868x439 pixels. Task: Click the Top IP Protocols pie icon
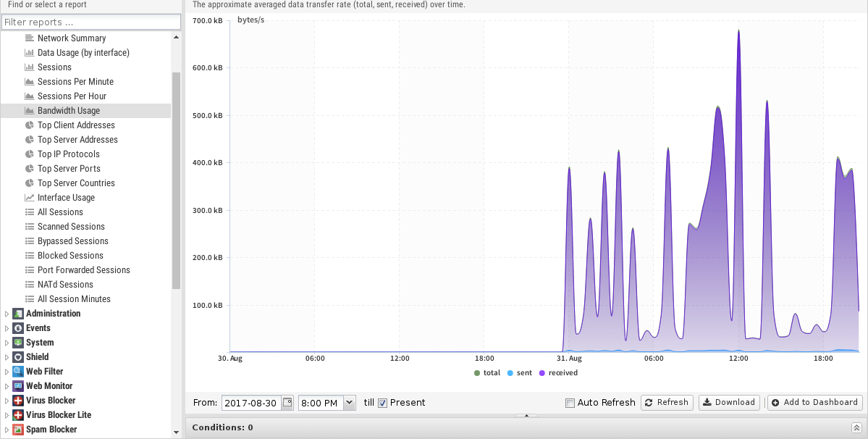click(x=30, y=154)
